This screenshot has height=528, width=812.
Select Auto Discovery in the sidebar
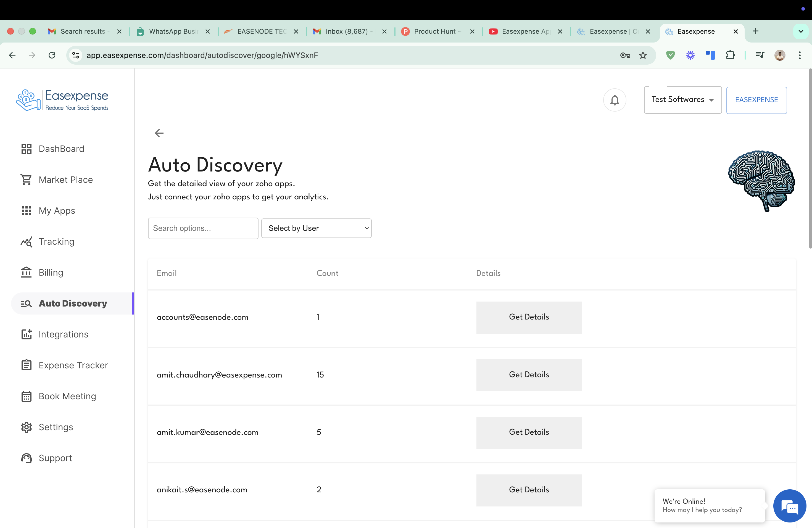[x=72, y=303]
